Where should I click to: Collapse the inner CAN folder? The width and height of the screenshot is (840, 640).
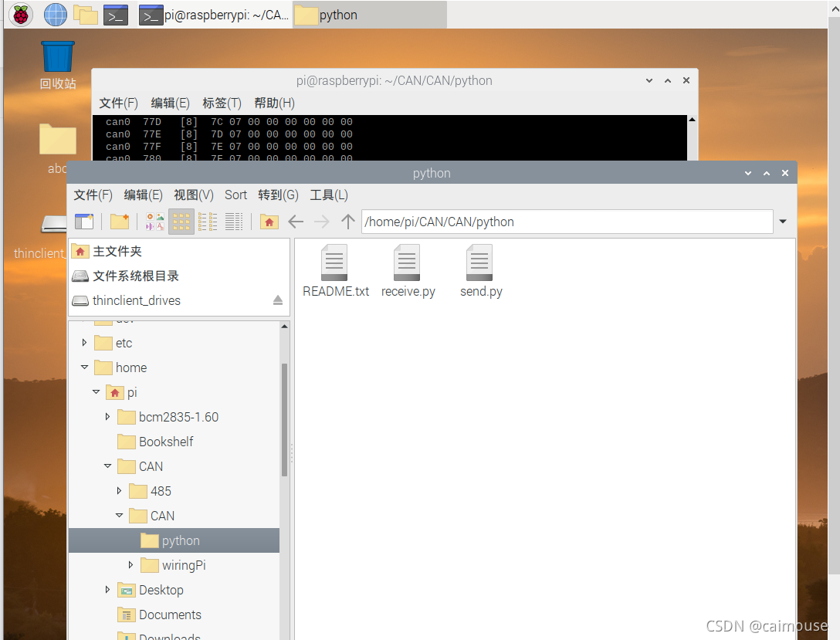[119, 515]
